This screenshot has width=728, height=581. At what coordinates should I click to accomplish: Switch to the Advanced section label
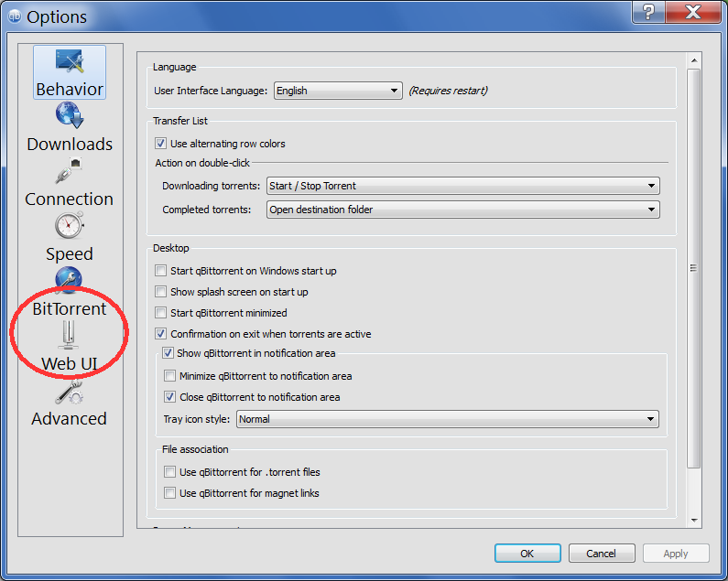(x=70, y=418)
